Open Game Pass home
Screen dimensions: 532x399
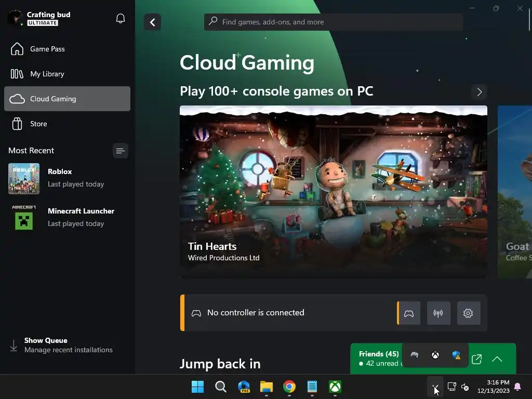(67, 49)
